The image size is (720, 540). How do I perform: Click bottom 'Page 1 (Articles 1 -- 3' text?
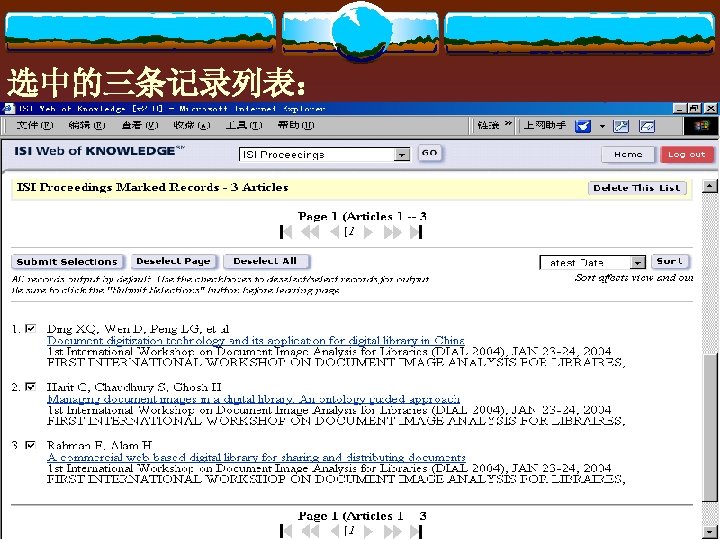(x=362, y=516)
